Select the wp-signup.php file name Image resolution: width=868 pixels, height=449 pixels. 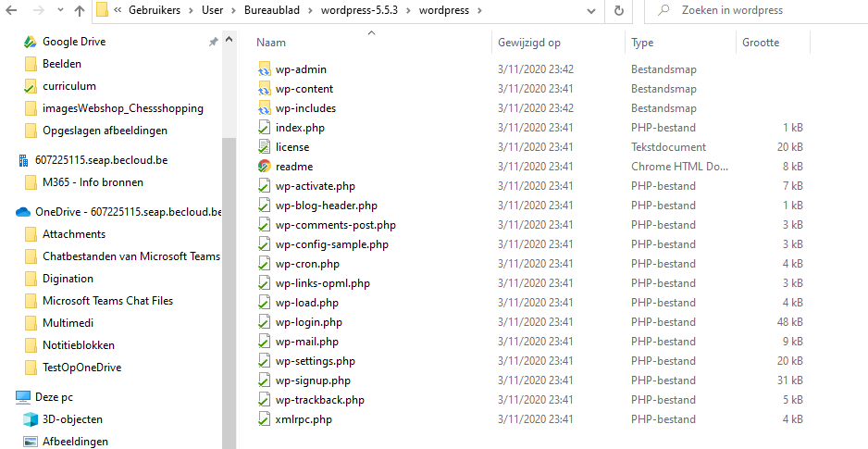point(313,380)
